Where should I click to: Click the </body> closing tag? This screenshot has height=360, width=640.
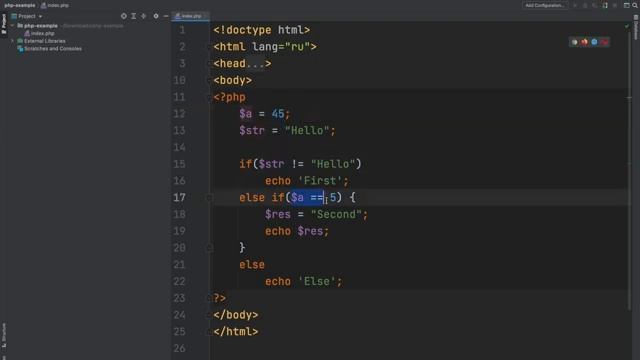click(236, 315)
